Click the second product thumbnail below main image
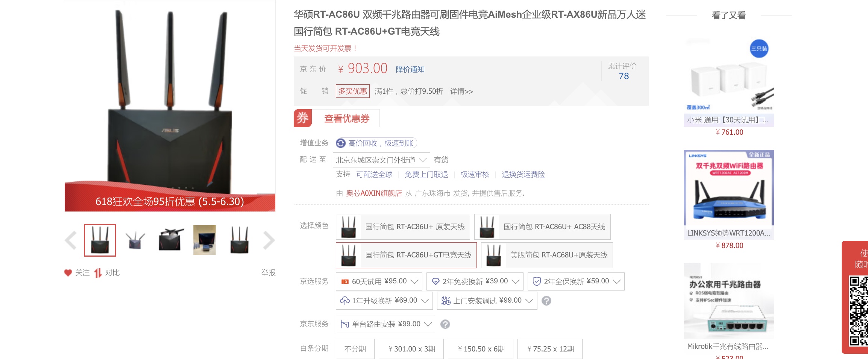The height and width of the screenshot is (359, 868). click(x=134, y=240)
